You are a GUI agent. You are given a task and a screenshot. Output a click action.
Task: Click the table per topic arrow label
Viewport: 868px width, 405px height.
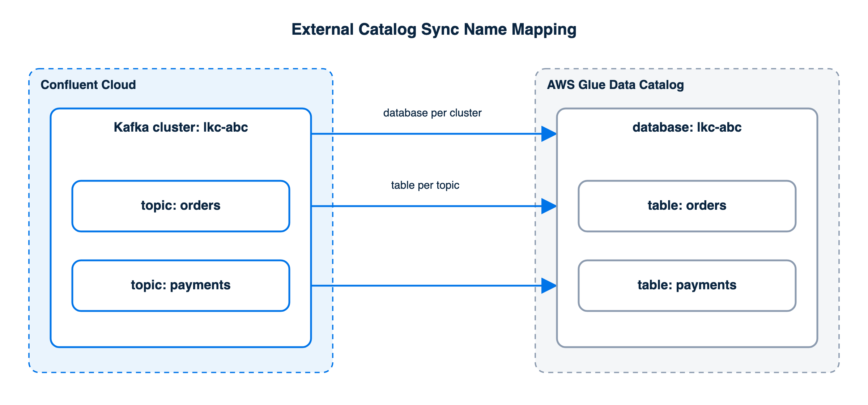click(x=425, y=185)
